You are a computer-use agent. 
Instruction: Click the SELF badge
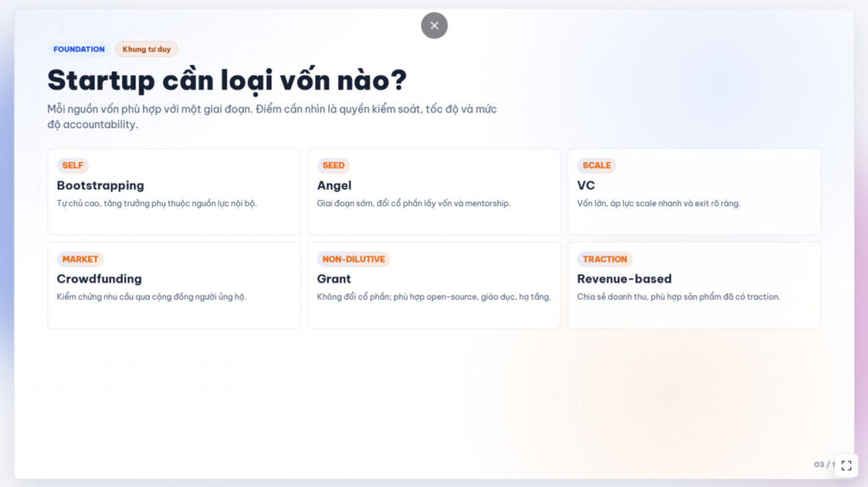[73, 165]
